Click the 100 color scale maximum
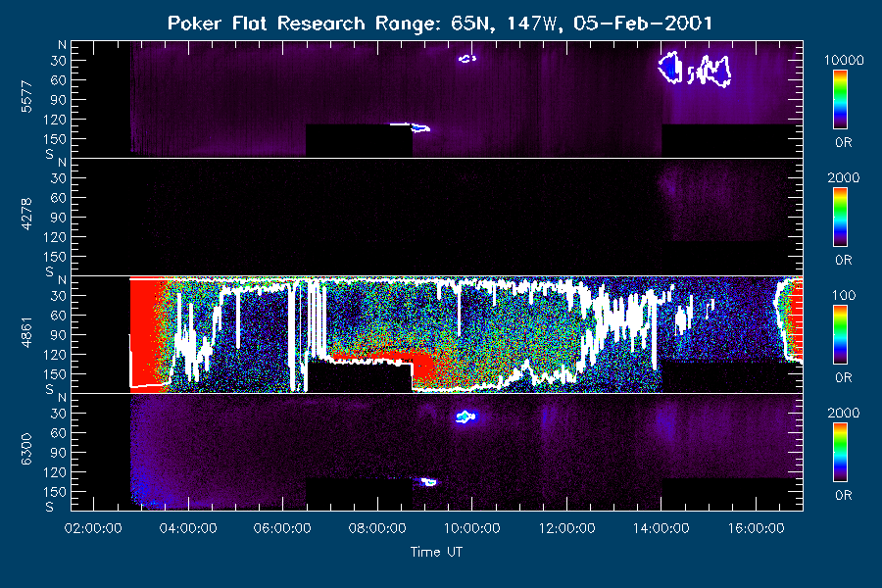Screen dimensions: 882x588 click(844, 295)
